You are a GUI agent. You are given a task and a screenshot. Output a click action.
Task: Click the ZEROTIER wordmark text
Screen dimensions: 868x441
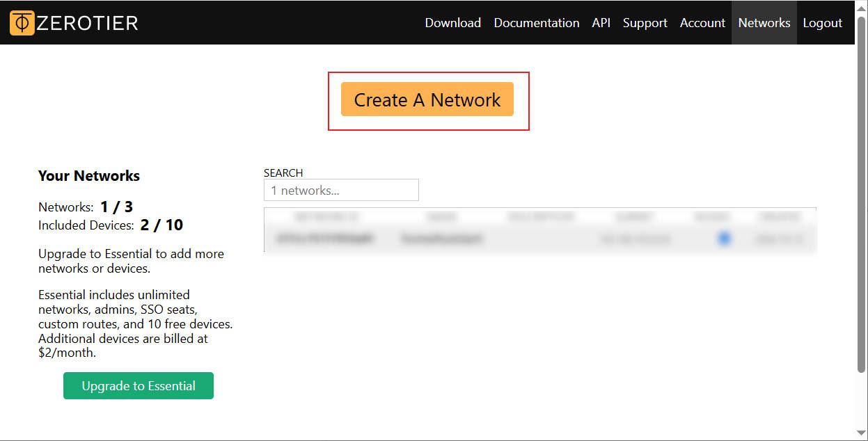[x=88, y=23]
